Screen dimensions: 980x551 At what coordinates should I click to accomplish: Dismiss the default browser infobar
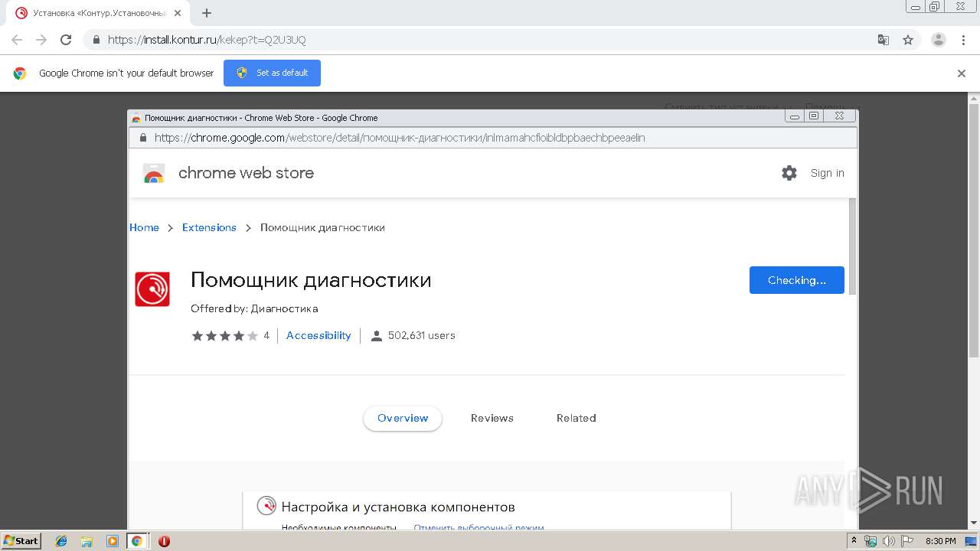pyautogui.click(x=962, y=73)
